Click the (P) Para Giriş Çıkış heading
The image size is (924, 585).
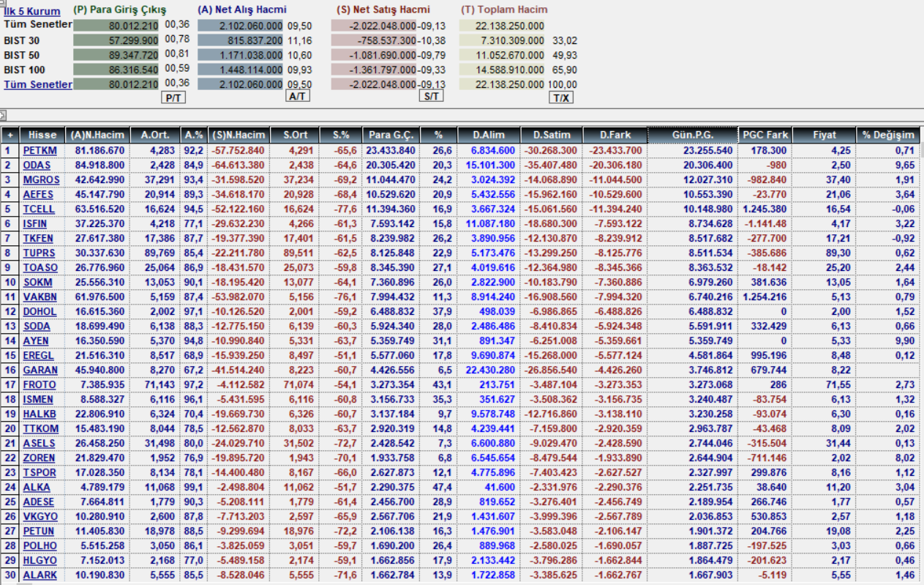[x=120, y=10]
